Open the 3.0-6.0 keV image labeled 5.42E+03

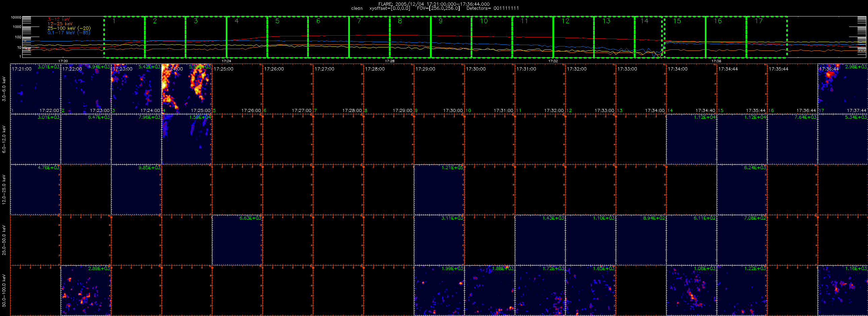[137, 89]
